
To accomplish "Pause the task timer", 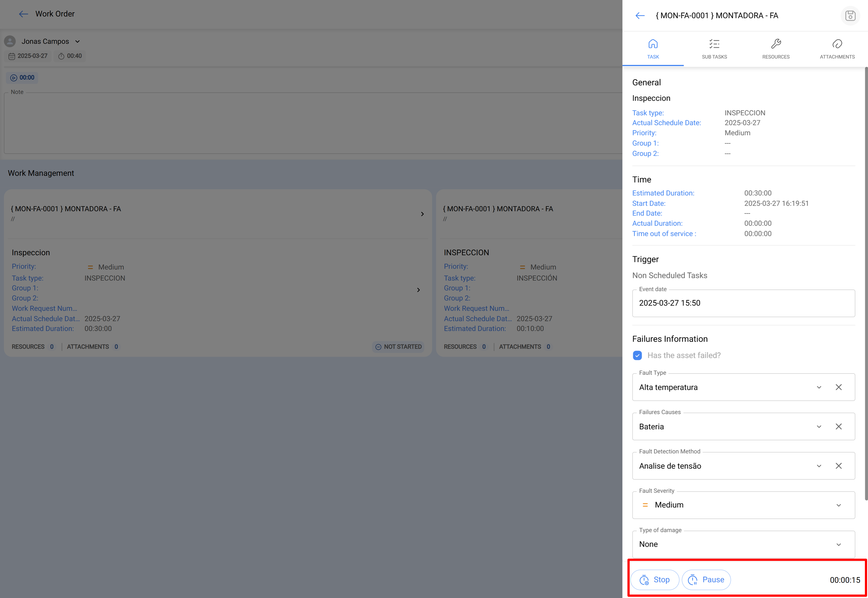I will tap(706, 580).
